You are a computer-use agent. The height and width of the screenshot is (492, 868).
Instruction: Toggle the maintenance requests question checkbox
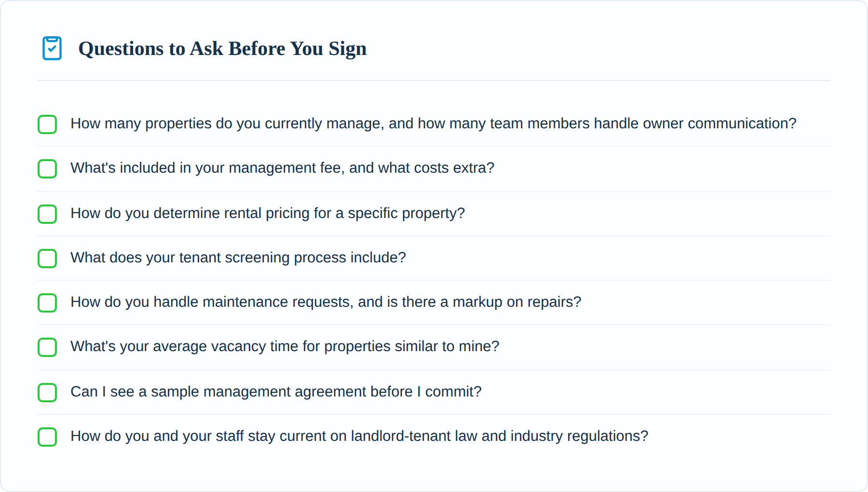click(47, 303)
